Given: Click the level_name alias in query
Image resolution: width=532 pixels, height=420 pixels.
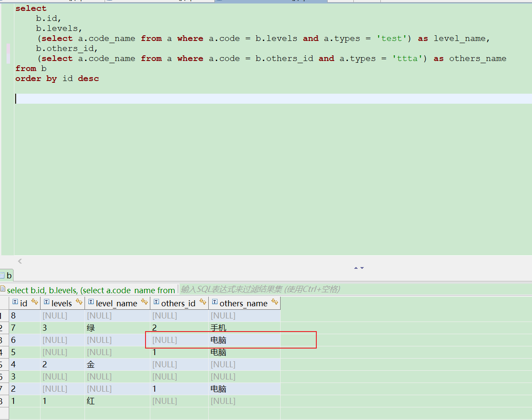Looking at the screenshot, I should pyautogui.click(x=460, y=38).
